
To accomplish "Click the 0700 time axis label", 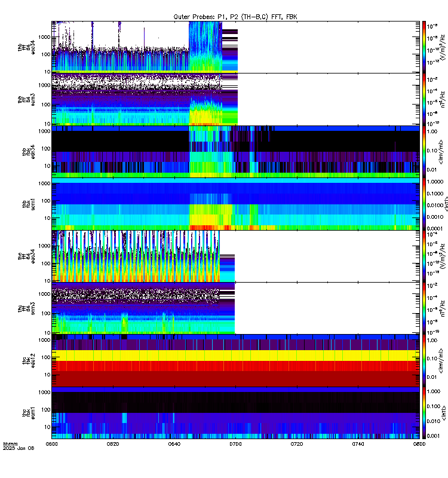I will pos(235,444).
